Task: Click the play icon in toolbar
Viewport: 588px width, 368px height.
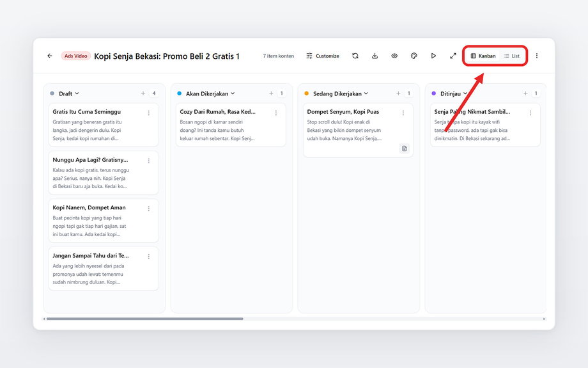Action: pyautogui.click(x=433, y=56)
